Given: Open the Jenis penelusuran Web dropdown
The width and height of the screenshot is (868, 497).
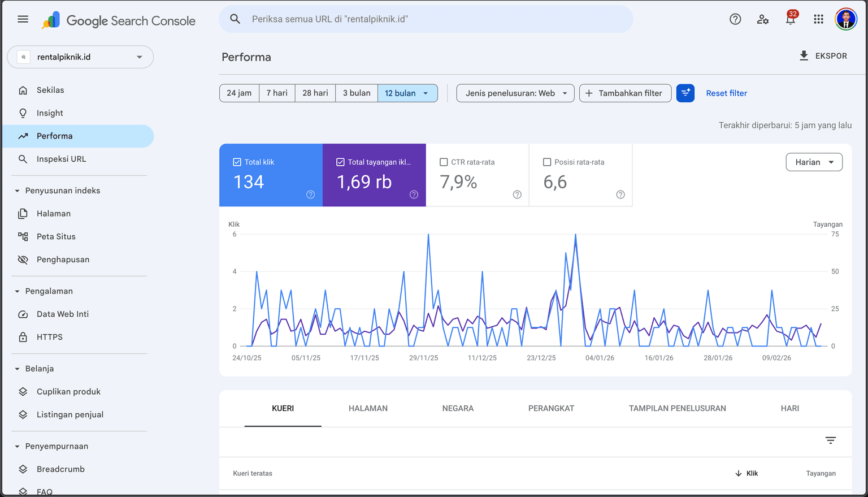Looking at the screenshot, I should click(515, 93).
